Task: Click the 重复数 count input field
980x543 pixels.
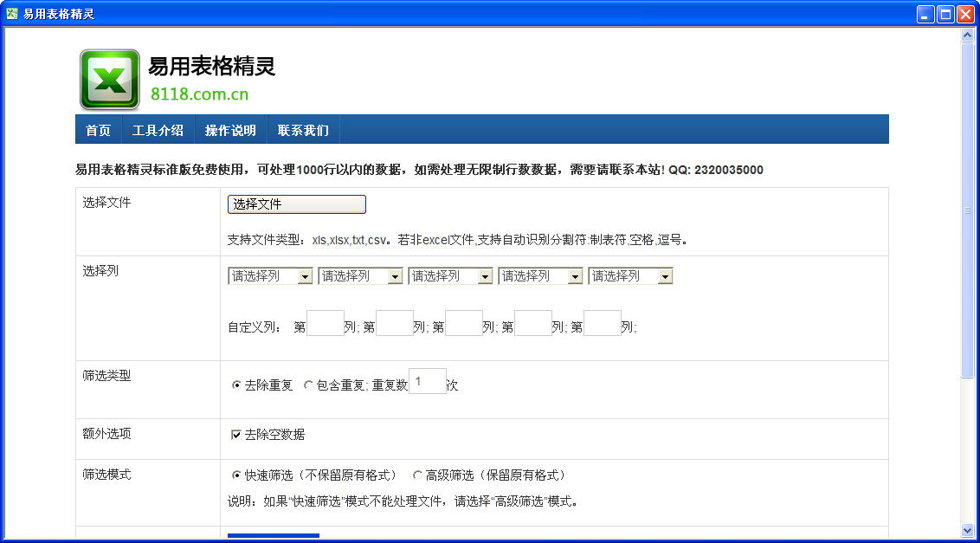Action: [x=427, y=382]
